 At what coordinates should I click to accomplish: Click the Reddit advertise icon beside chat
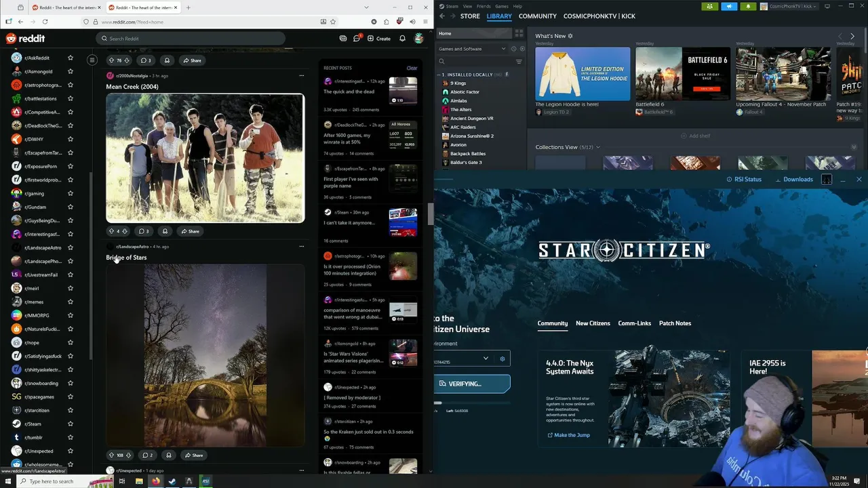[x=343, y=39]
